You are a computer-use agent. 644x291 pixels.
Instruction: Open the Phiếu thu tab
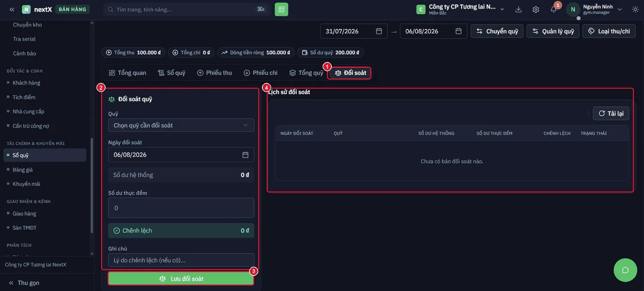click(214, 73)
